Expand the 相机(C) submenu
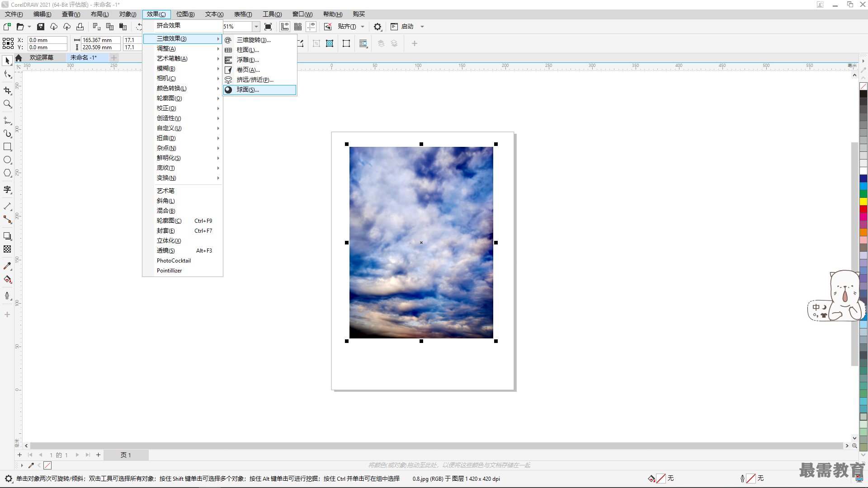868x488 pixels. point(183,78)
